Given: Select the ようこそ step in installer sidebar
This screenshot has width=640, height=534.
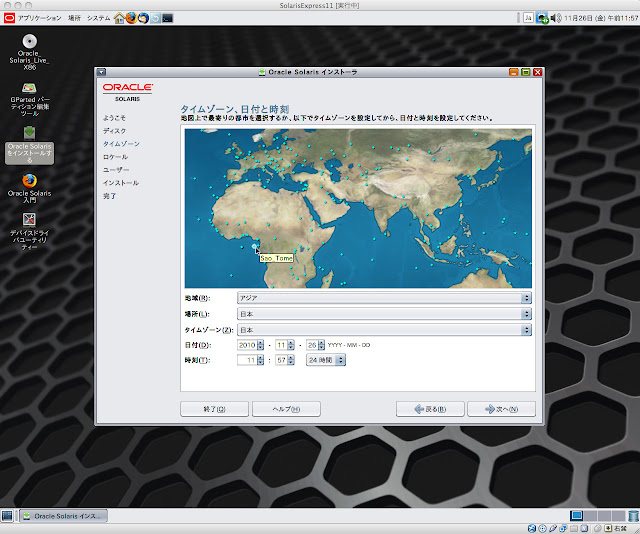Looking at the screenshot, I should pyautogui.click(x=114, y=118).
